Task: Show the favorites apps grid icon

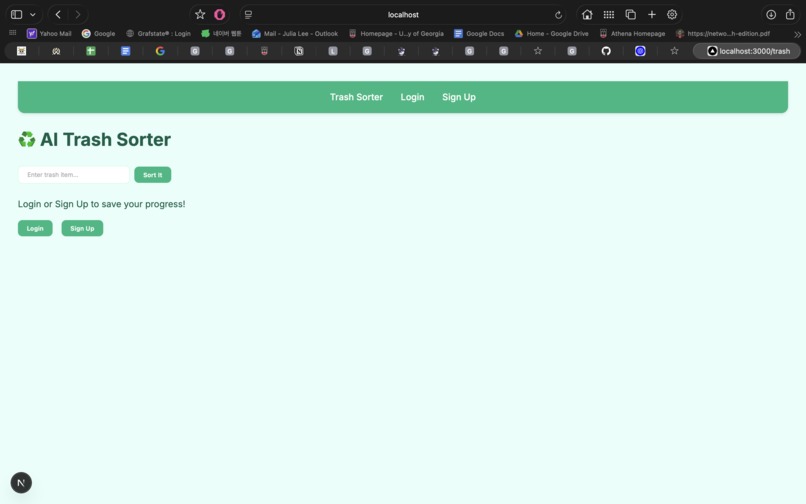Action: click(12, 33)
